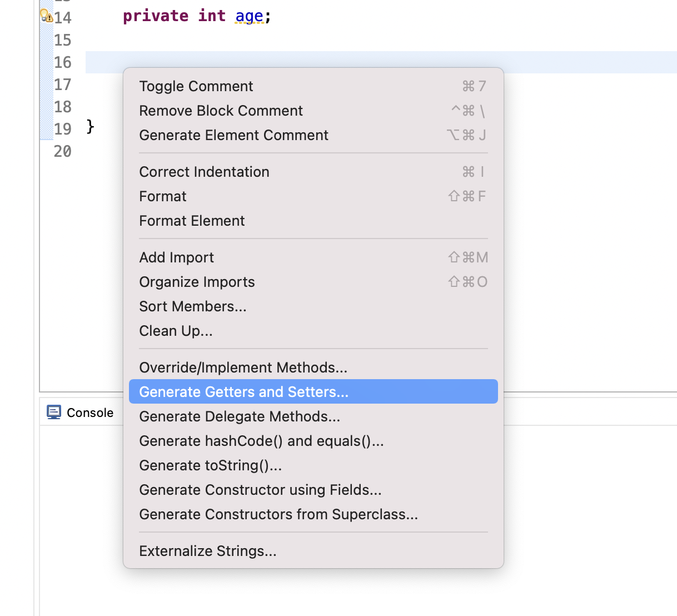Choose Override/Implement Methods...
Image resolution: width=677 pixels, height=616 pixels.
click(313, 367)
